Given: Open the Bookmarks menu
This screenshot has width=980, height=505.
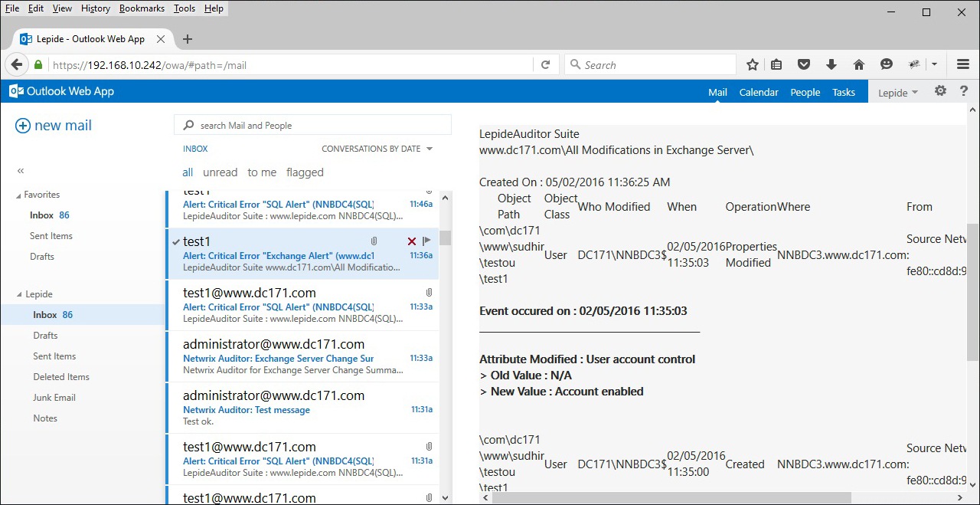Looking at the screenshot, I should (x=142, y=8).
